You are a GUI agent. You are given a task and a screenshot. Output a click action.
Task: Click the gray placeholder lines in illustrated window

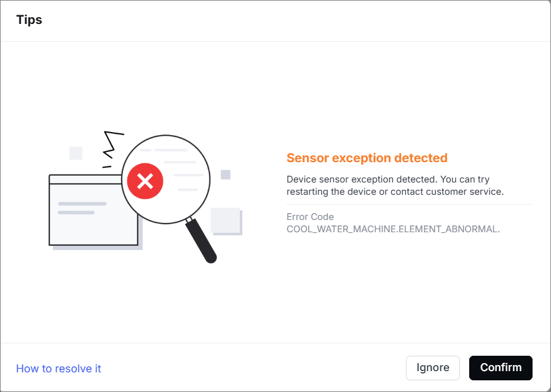click(81, 208)
